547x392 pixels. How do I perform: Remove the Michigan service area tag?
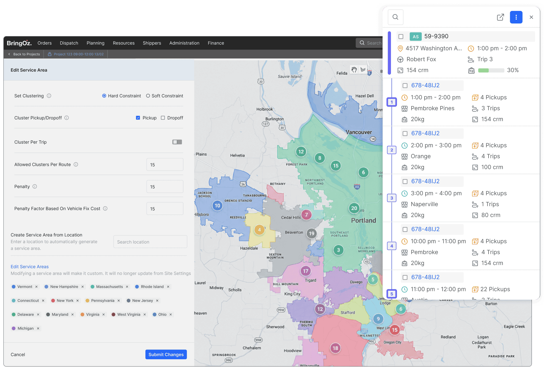38,328
